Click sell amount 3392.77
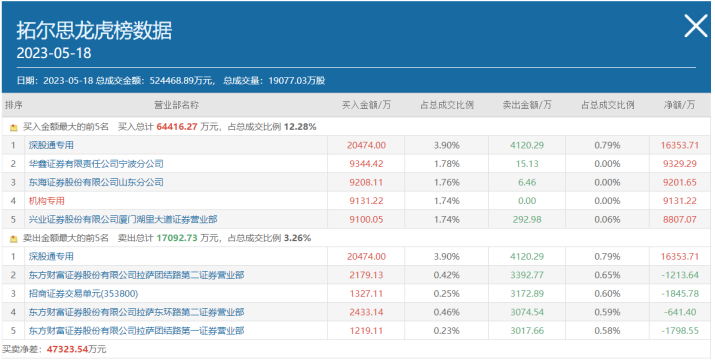715x362 pixels. pos(527,275)
